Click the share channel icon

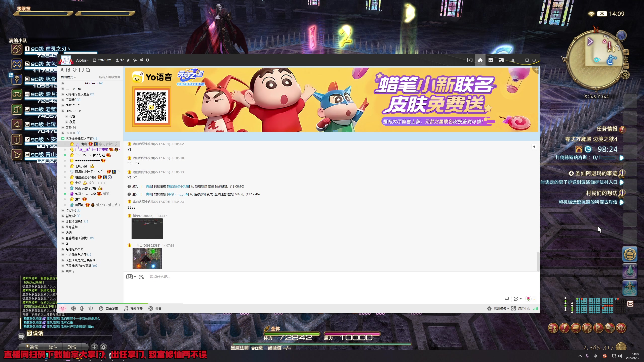click(141, 60)
